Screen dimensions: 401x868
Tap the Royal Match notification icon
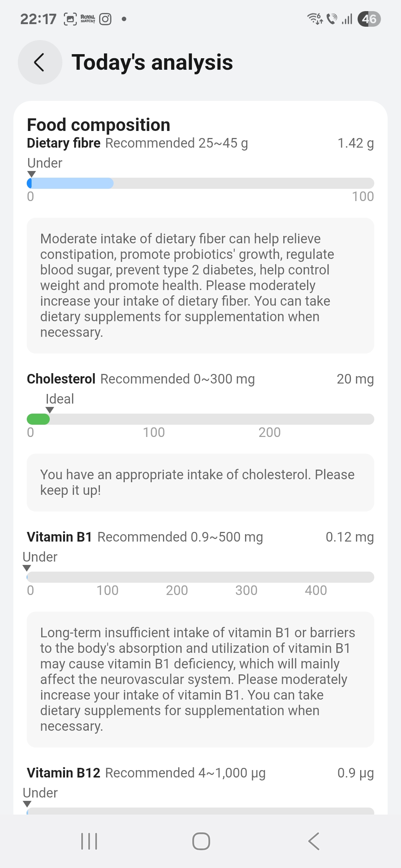[x=88, y=19]
